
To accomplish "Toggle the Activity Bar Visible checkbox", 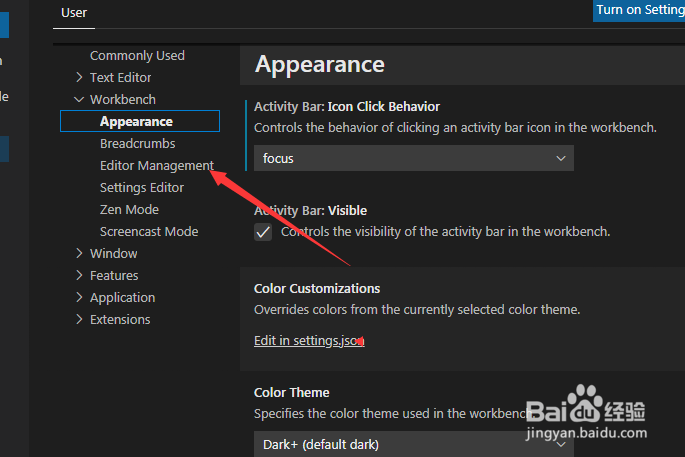I will click(x=263, y=232).
